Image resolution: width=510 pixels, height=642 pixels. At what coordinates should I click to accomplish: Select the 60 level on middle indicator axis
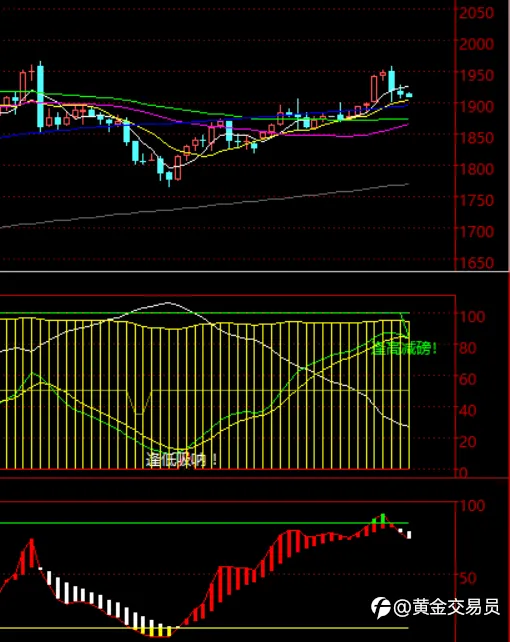(x=468, y=379)
